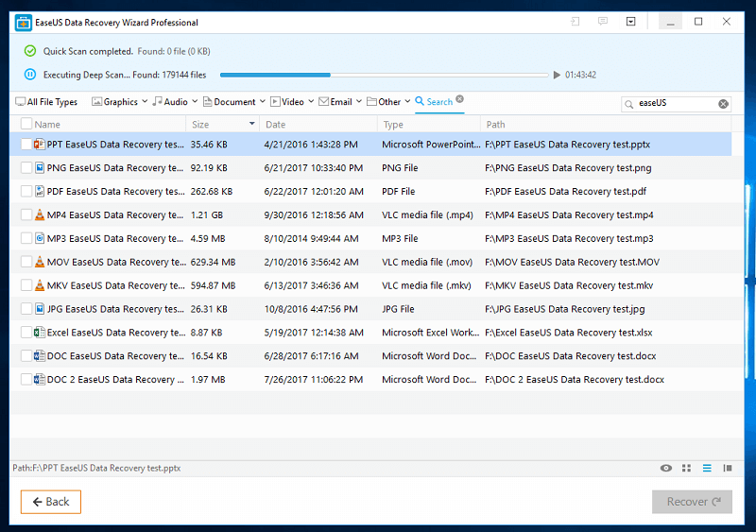Select the All File Types filter
Image resolution: width=756 pixels, height=532 pixels.
[x=46, y=102]
